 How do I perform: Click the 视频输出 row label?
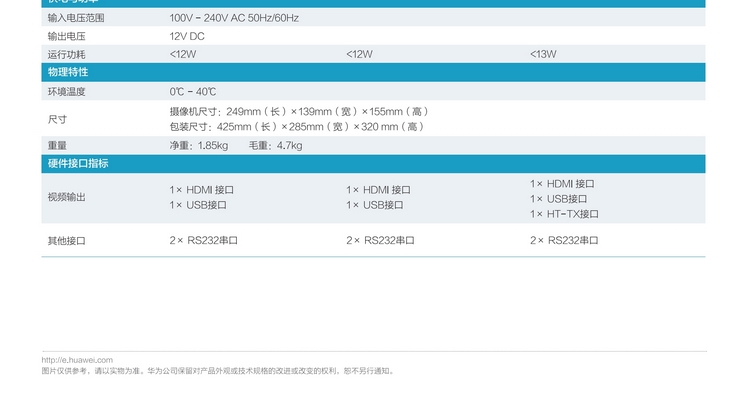pyautogui.click(x=65, y=197)
